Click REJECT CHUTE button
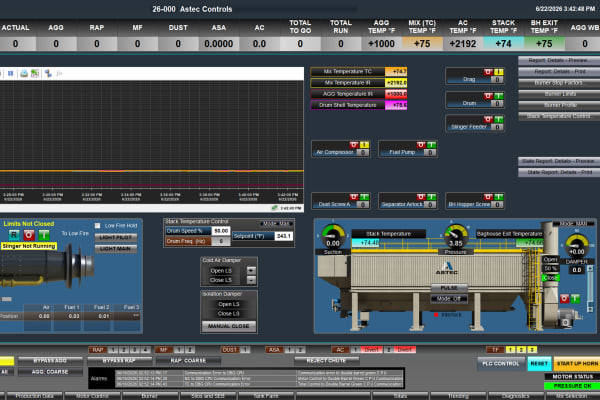The image size is (600, 400). (326, 361)
